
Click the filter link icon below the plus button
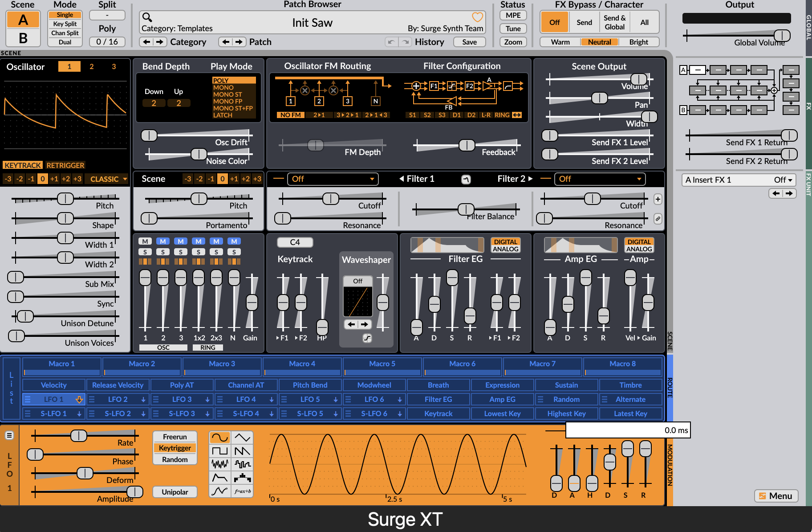[x=658, y=219]
